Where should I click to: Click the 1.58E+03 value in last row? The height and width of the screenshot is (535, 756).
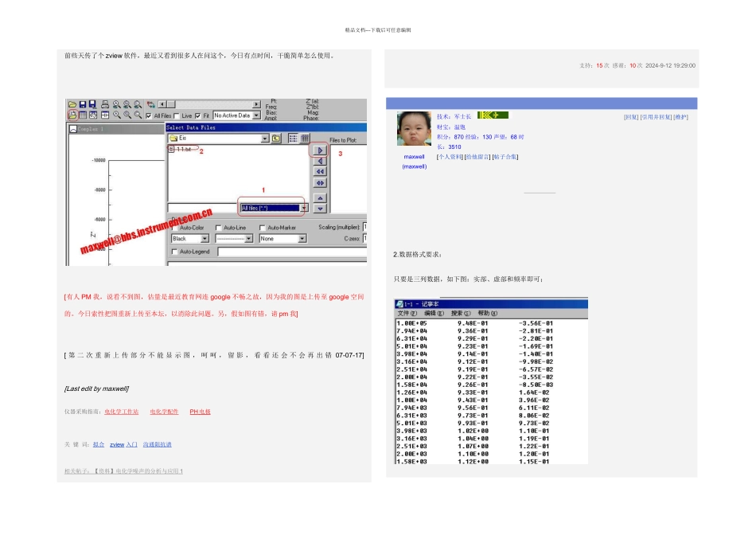click(411, 462)
